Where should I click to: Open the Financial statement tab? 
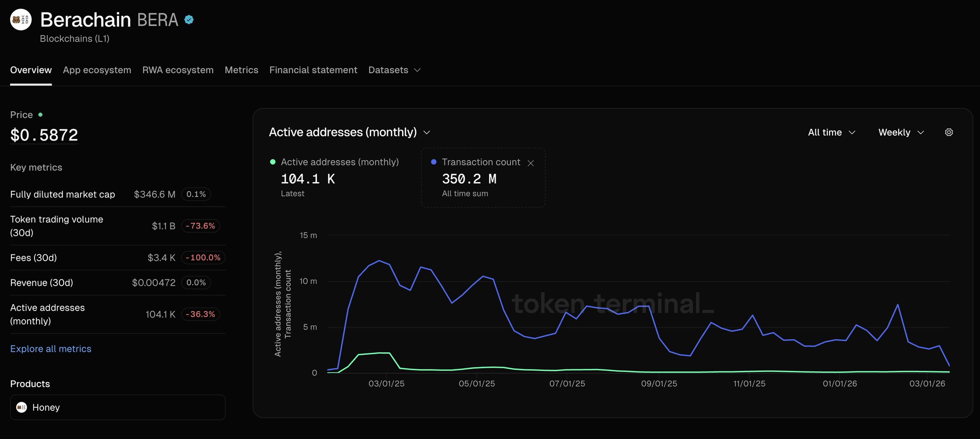(313, 70)
